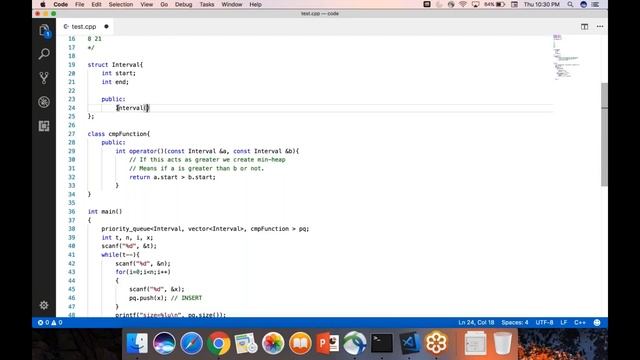Click Ln 24, Col 18 status entry
Viewport: 640px width, 360px height.
point(476,322)
